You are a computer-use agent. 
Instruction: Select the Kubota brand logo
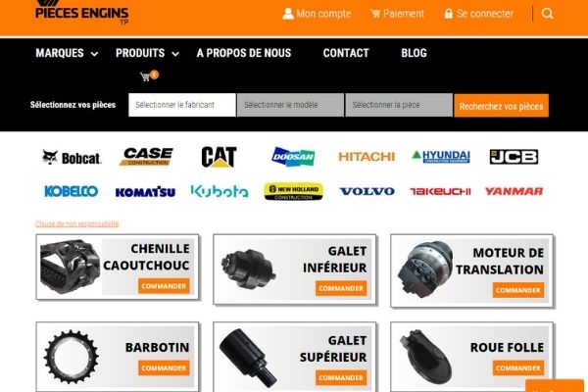[220, 191]
